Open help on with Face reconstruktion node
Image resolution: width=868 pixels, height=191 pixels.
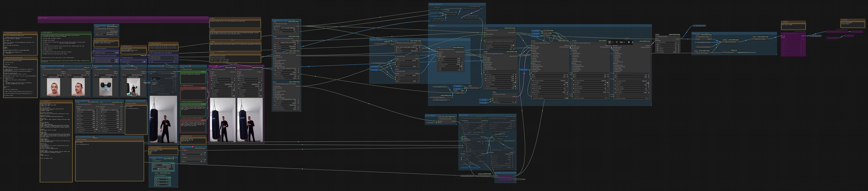(262, 69)
